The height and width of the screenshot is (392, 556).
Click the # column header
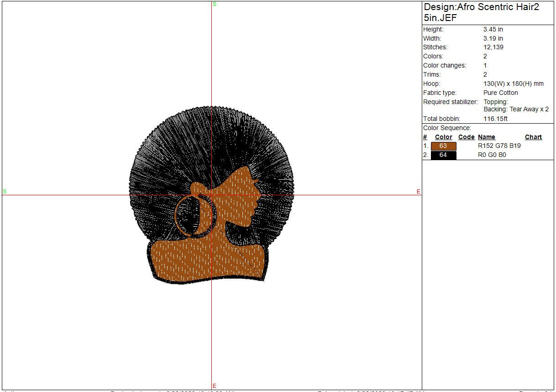tap(425, 137)
